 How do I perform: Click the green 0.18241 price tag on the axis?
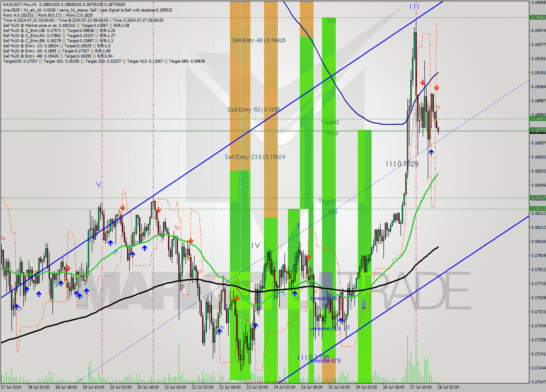537,208
